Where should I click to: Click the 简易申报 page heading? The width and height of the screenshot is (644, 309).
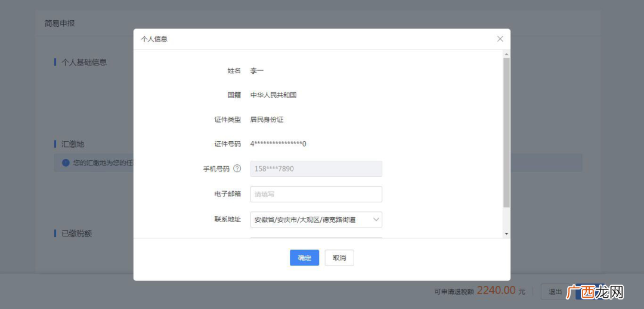(60, 23)
